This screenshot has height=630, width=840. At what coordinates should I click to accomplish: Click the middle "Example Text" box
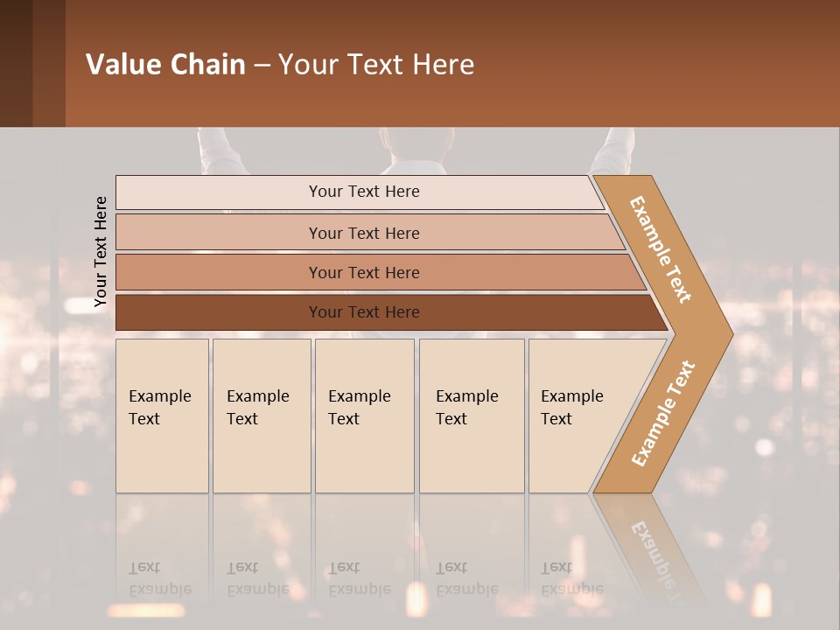click(364, 416)
